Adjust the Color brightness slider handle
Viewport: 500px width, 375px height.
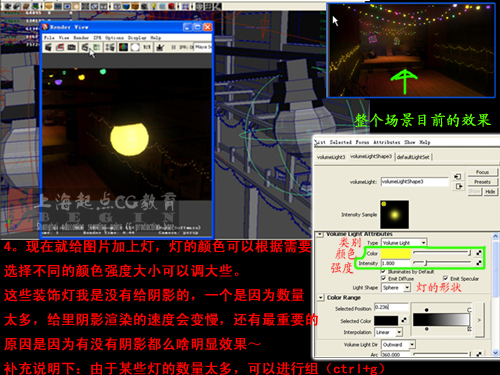click(470, 253)
